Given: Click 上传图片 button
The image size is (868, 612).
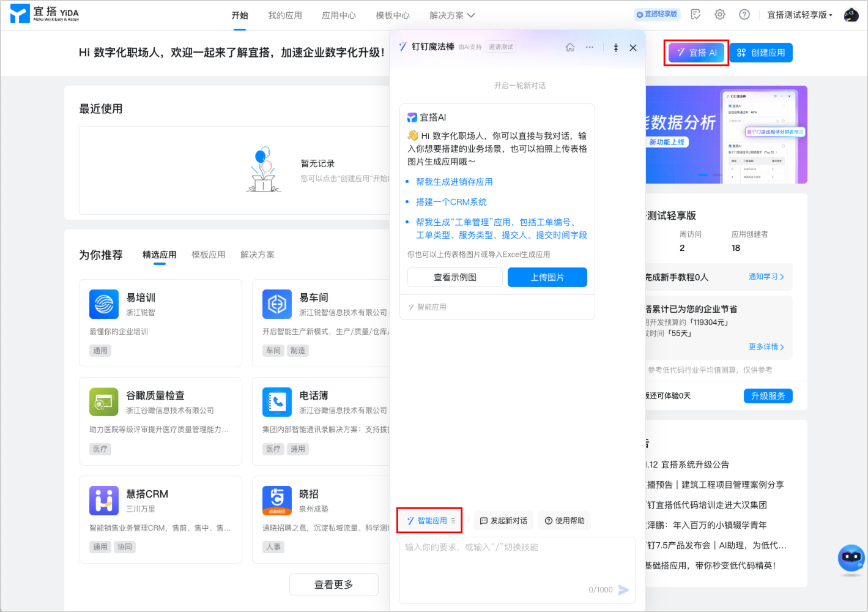Looking at the screenshot, I should click(x=547, y=277).
